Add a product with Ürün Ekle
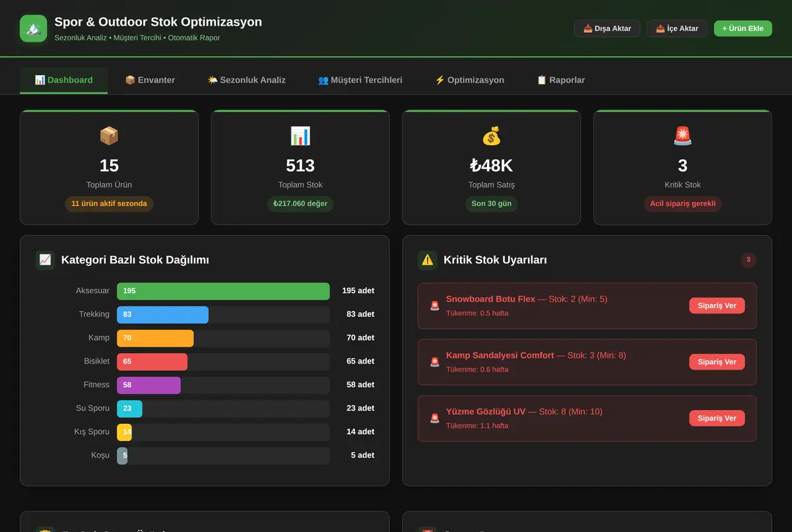 (743, 28)
